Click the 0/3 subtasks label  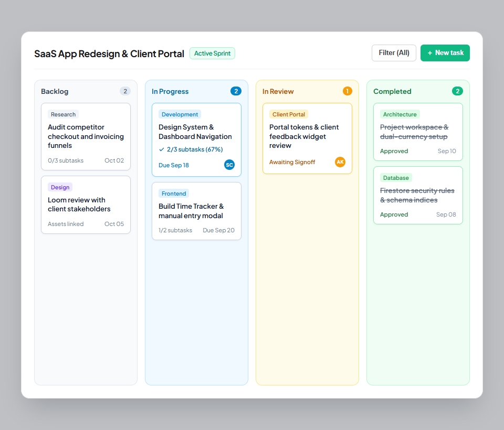coord(66,160)
